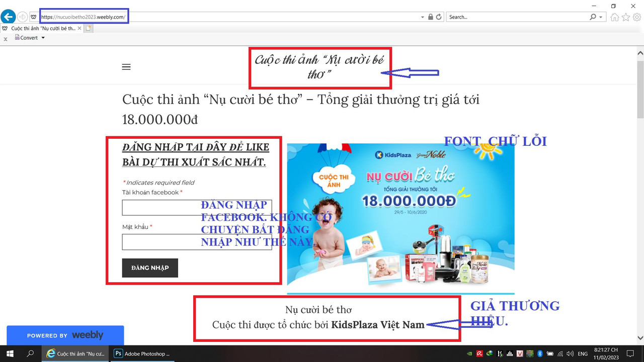Click the Bluetooth tray icon

tap(540, 354)
